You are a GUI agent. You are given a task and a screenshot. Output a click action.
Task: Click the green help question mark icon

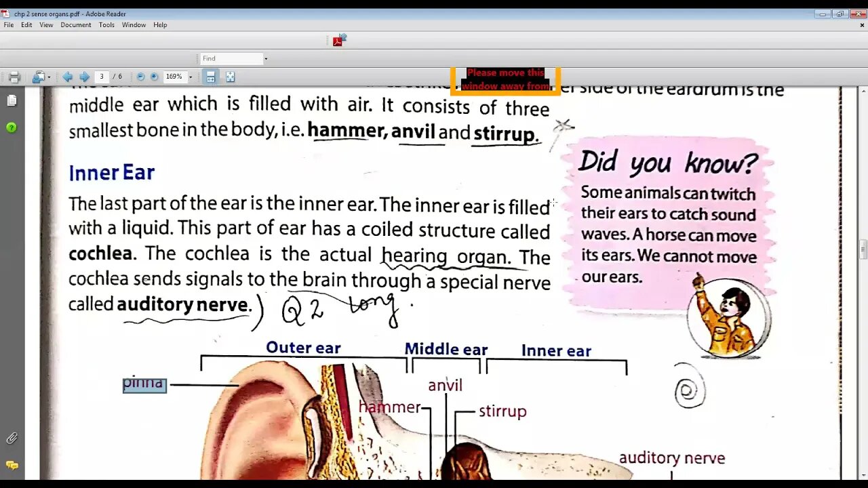click(12, 127)
